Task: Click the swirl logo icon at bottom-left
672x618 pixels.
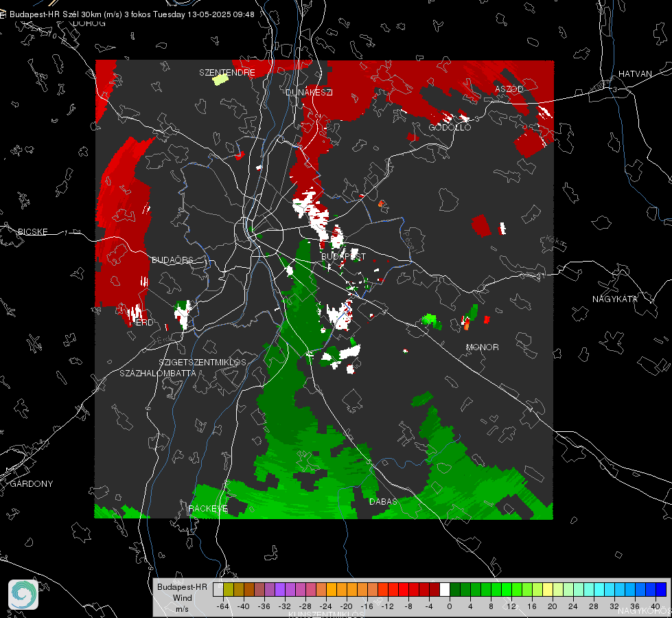Action: [x=23, y=595]
